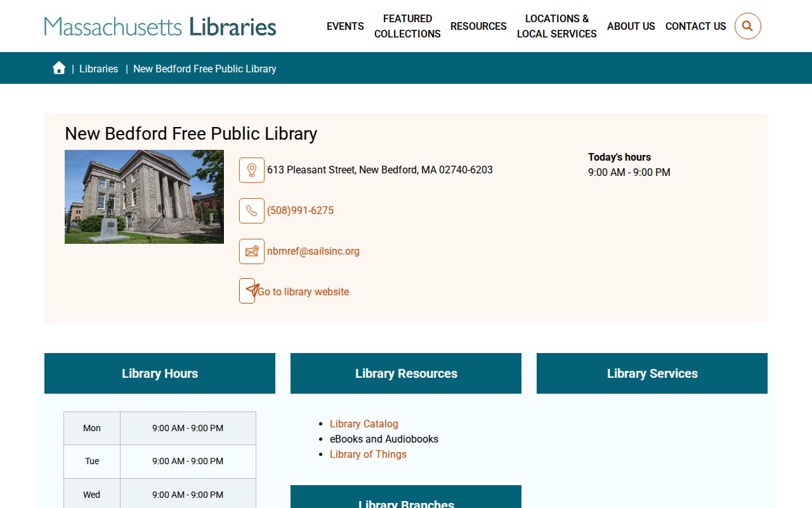This screenshot has width=812, height=508.
Task: Click New Bedford Free Public Library breadcrumb
Action: point(205,69)
